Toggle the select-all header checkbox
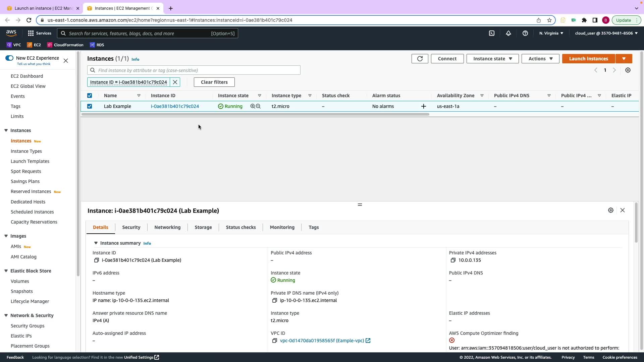Screen dimensions: 644x362 tap(90, 96)
